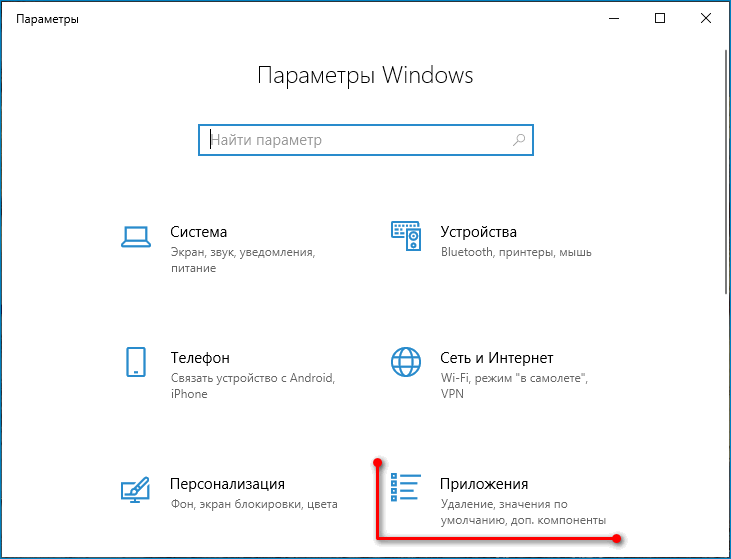Open Персонализация settings
Viewport: 731px width, 559px height.
tap(228, 493)
